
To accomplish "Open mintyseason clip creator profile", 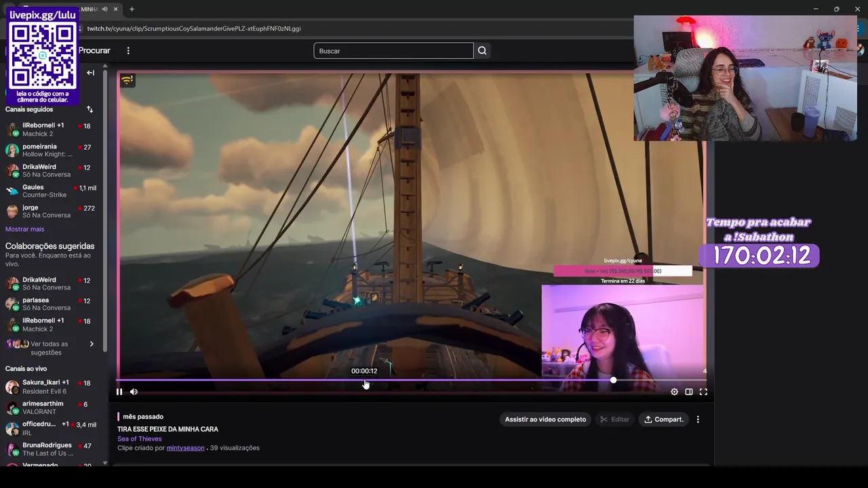I will point(185,448).
